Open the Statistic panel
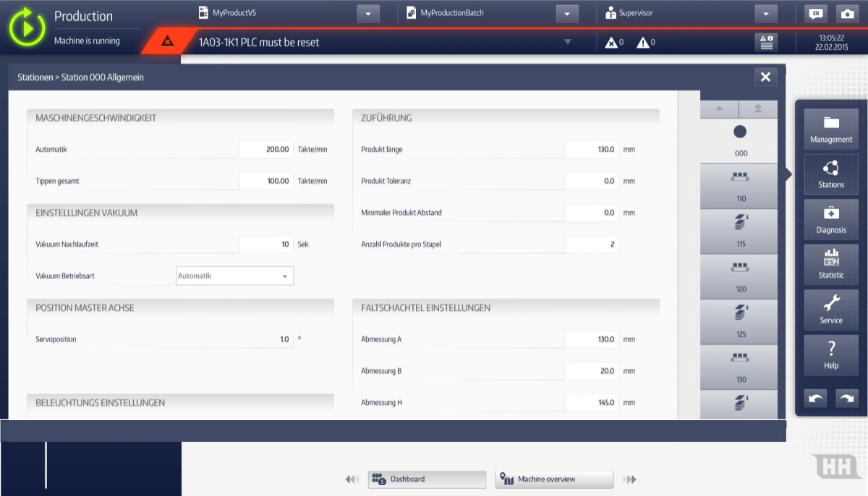868x496 pixels. (x=831, y=265)
